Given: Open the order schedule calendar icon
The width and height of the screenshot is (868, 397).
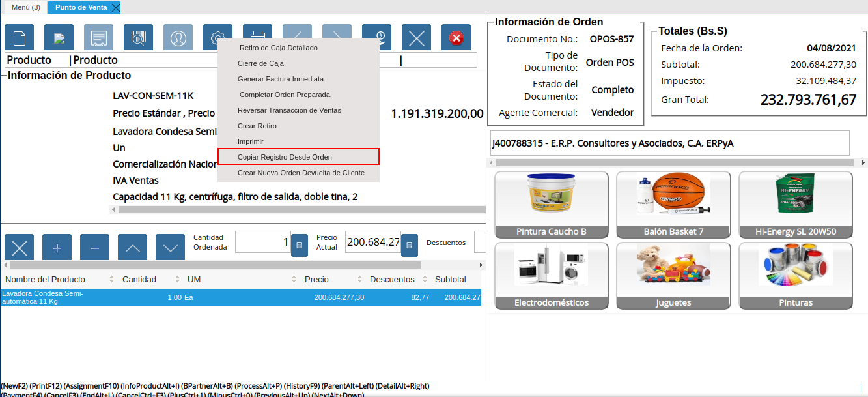Looking at the screenshot, I should click(x=257, y=37).
